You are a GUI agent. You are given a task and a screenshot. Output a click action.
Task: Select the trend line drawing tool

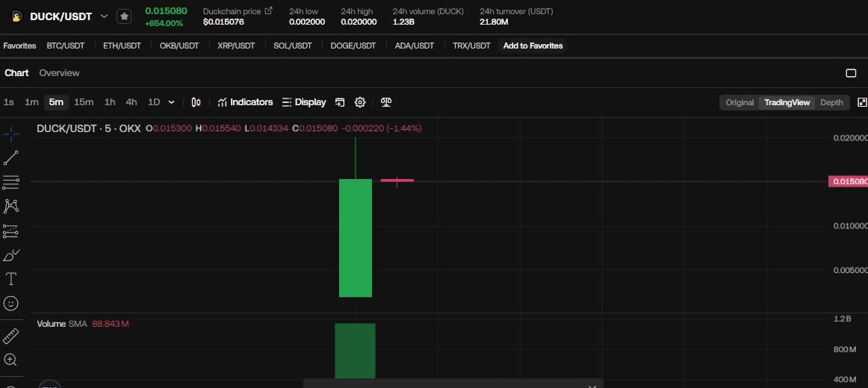pos(11,158)
